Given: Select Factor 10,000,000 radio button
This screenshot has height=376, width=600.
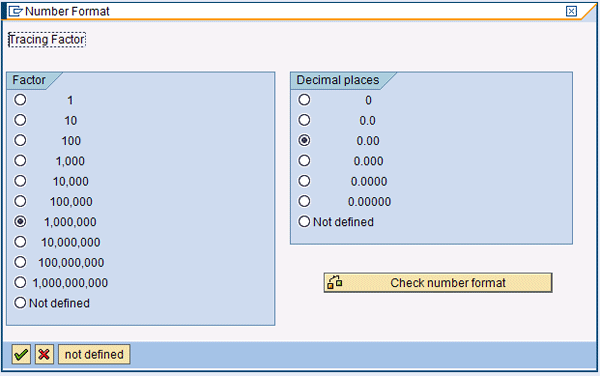Looking at the screenshot, I should [x=20, y=242].
